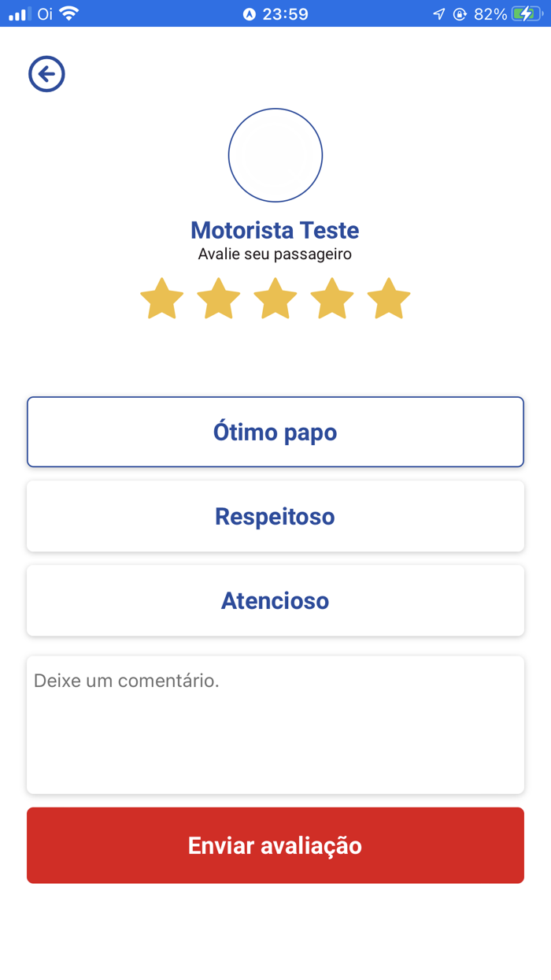
Task: Tap the back arrow icon
Action: coord(46,73)
